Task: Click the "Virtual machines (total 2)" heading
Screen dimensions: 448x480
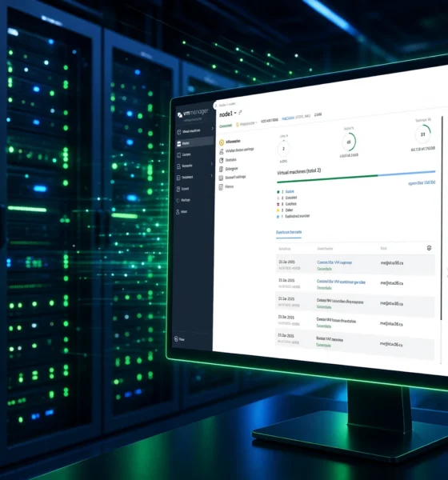Action: coord(299,171)
